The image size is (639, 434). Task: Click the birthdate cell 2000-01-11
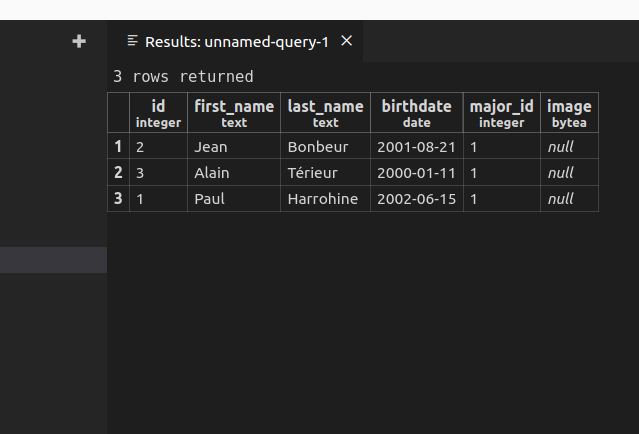[416, 172]
